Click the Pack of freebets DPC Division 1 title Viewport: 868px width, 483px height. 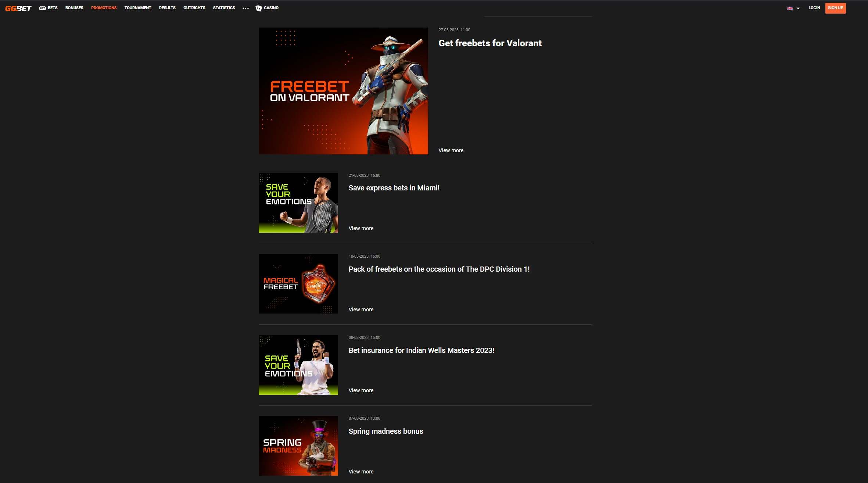click(439, 269)
